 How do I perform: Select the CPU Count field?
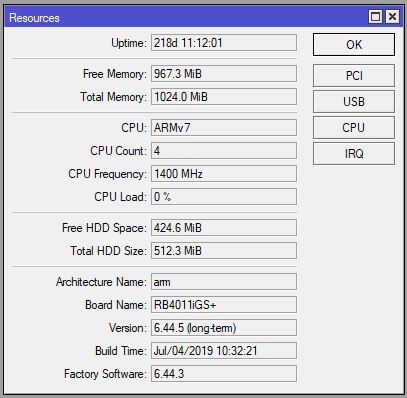(224, 151)
